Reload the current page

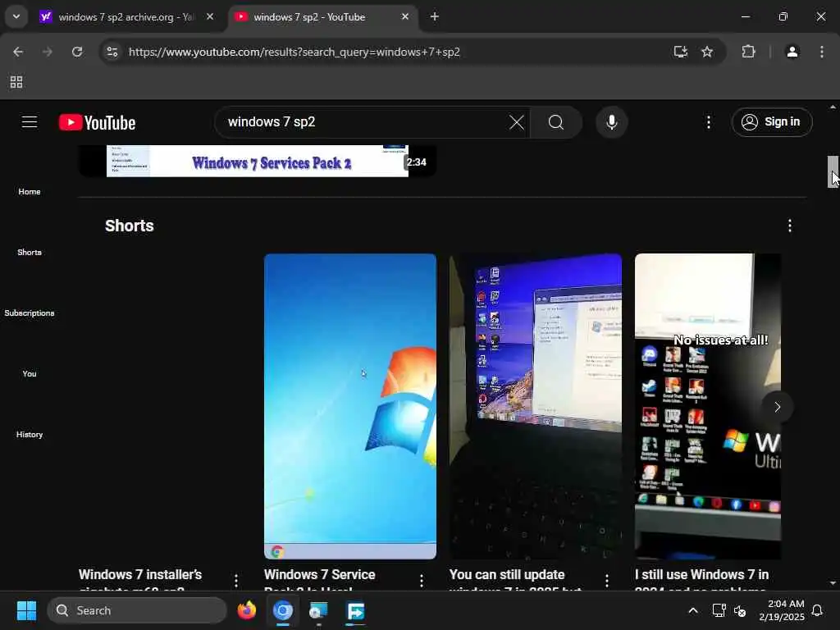click(x=77, y=52)
